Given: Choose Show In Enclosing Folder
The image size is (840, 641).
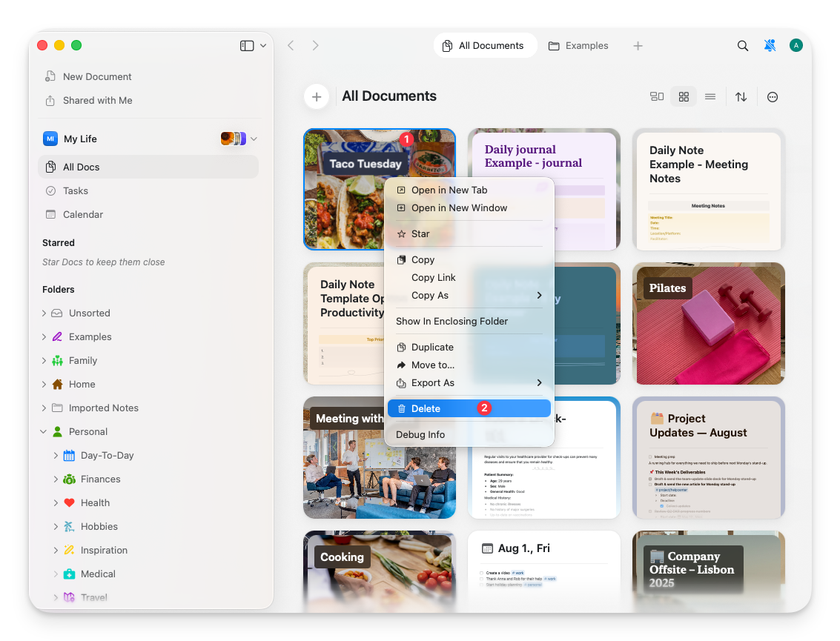Looking at the screenshot, I should [x=469, y=322].
